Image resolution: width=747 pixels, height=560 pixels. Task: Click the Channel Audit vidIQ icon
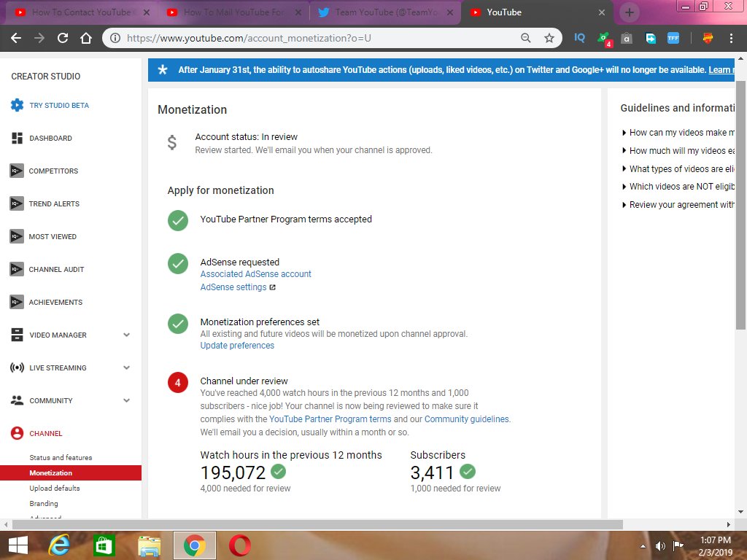pyautogui.click(x=17, y=269)
